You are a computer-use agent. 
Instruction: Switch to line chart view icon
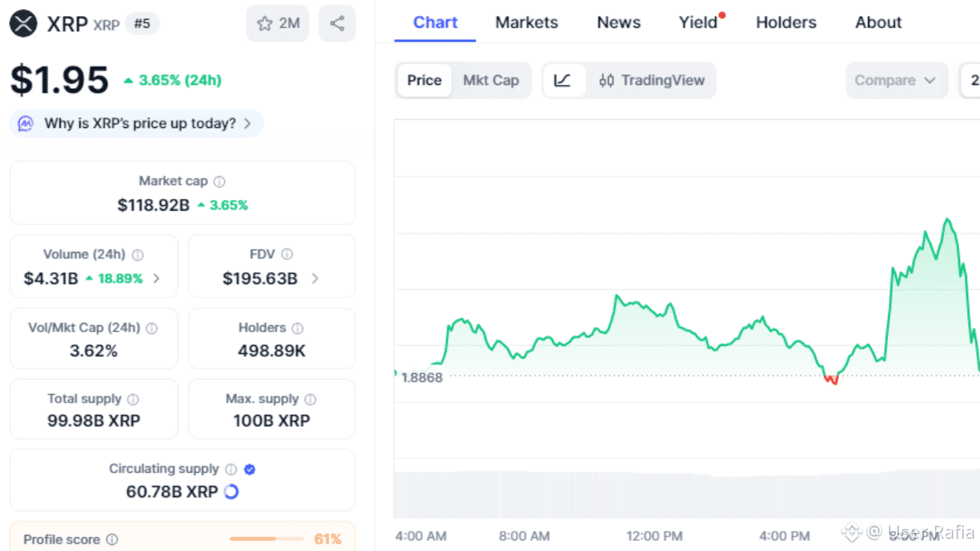pos(563,80)
